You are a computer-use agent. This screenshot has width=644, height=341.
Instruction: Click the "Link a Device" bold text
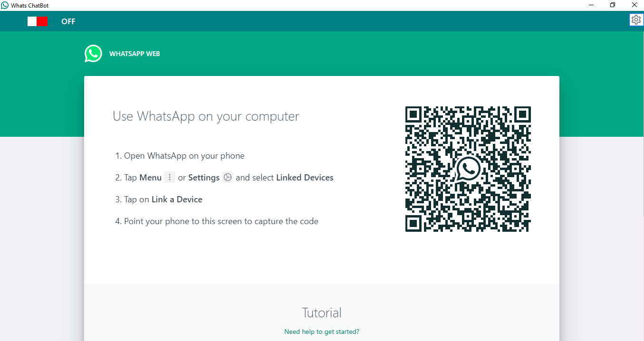click(x=177, y=199)
